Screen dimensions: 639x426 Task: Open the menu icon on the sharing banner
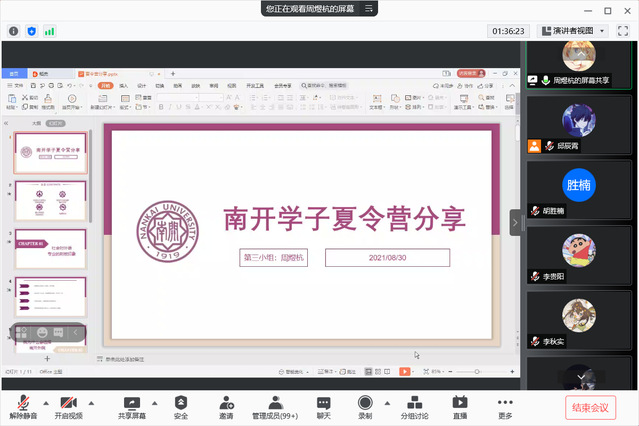coord(369,8)
